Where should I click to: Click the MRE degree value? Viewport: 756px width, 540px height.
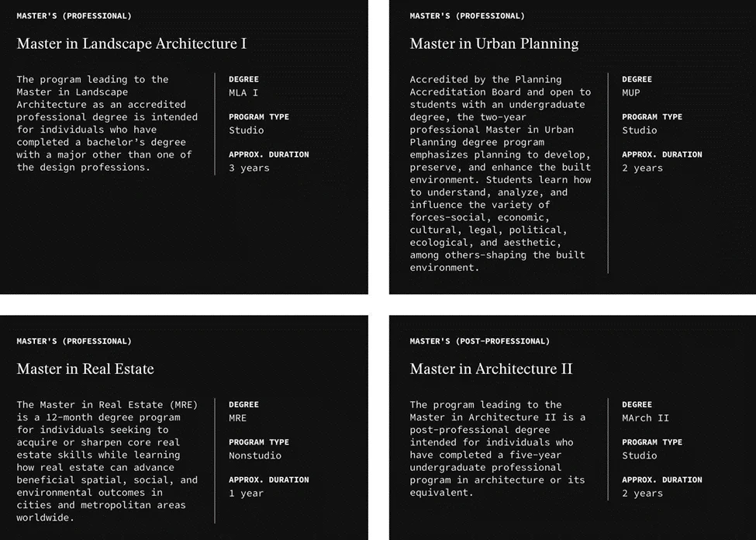coord(238,418)
